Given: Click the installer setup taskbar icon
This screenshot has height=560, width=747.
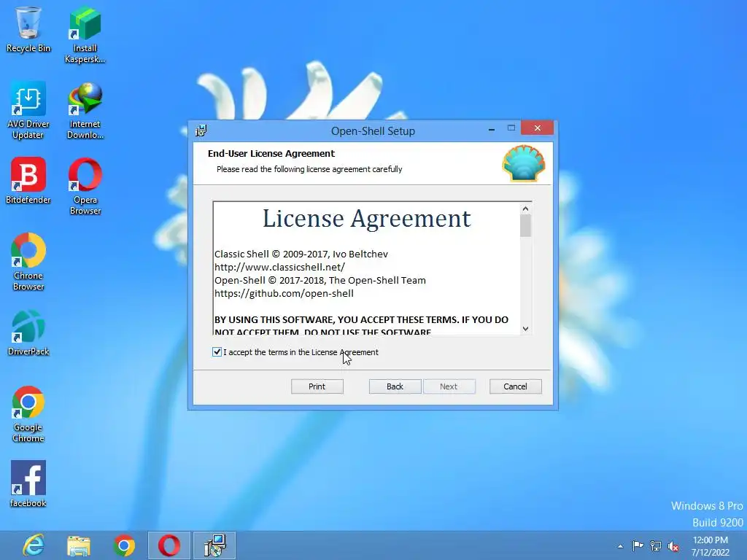Looking at the screenshot, I should (x=214, y=545).
